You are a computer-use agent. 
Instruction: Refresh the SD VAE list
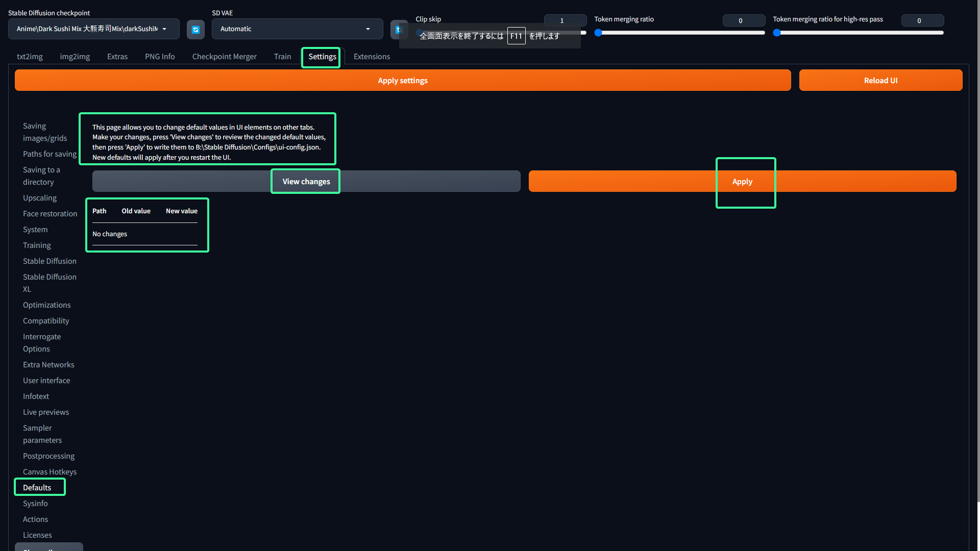click(396, 30)
